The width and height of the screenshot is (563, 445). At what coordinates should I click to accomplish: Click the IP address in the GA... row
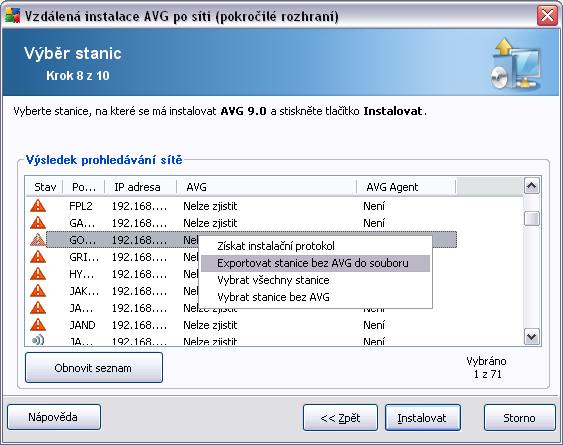(139, 223)
